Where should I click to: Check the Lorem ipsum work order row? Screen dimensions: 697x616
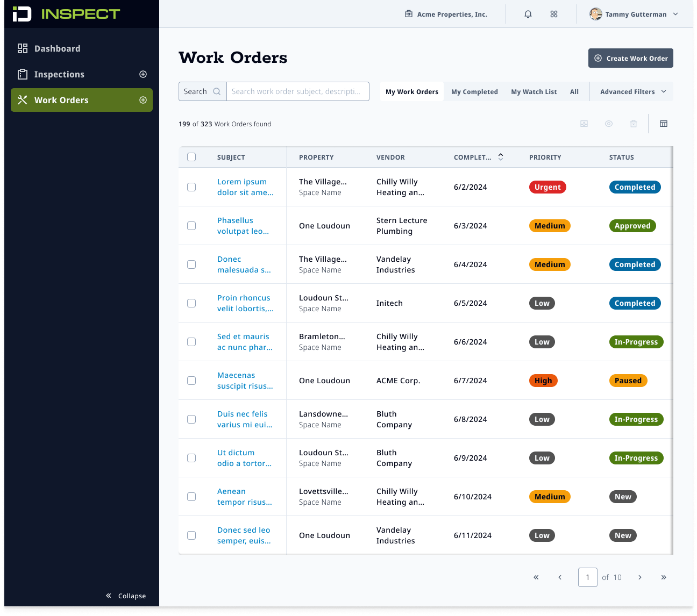[191, 187]
